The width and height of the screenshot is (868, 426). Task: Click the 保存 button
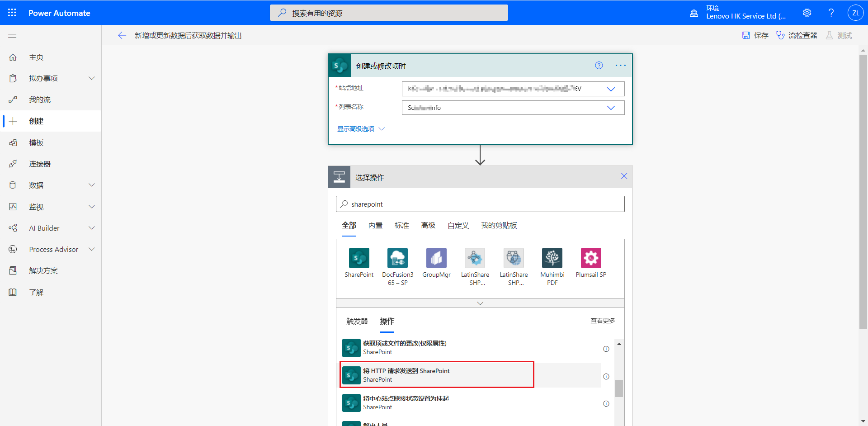pos(755,35)
